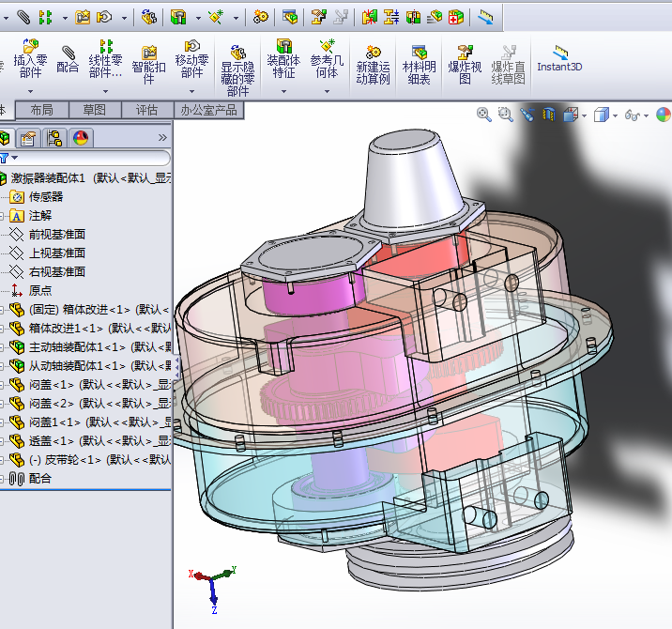
Task: Select the Move Component (移动零部件) tool
Action: pyautogui.click(x=191, y=58)
